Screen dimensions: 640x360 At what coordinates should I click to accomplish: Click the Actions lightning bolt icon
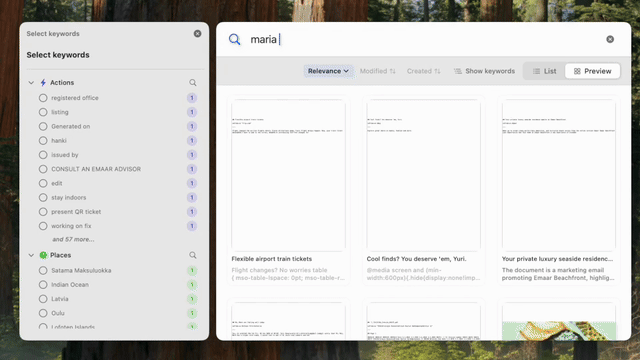coord(43,82)
